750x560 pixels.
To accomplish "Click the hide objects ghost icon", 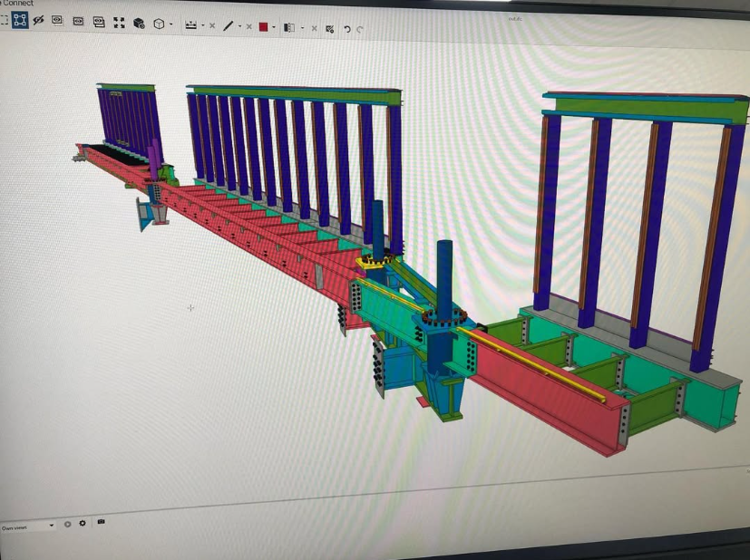I will point(37,21).
